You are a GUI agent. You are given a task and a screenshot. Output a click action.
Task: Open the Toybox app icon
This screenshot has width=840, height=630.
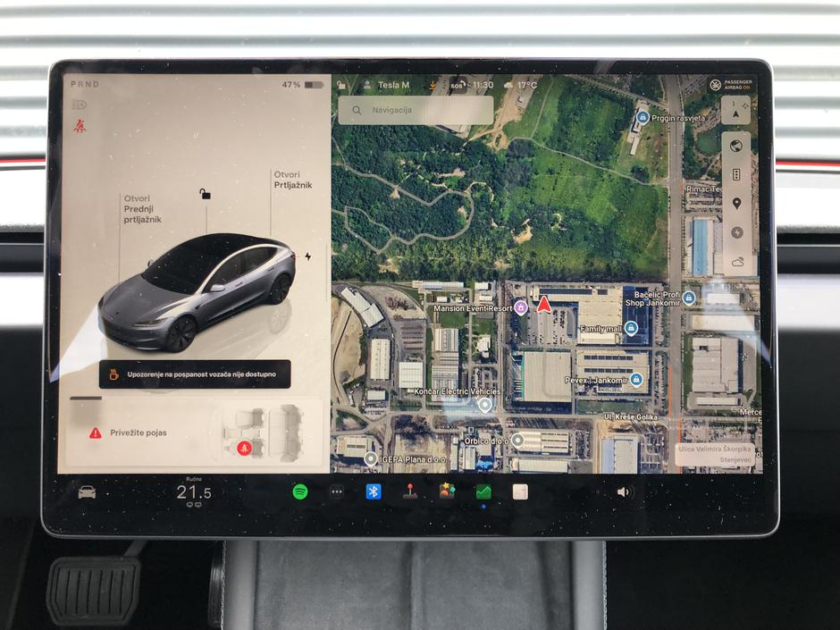(x=447, y=491)
